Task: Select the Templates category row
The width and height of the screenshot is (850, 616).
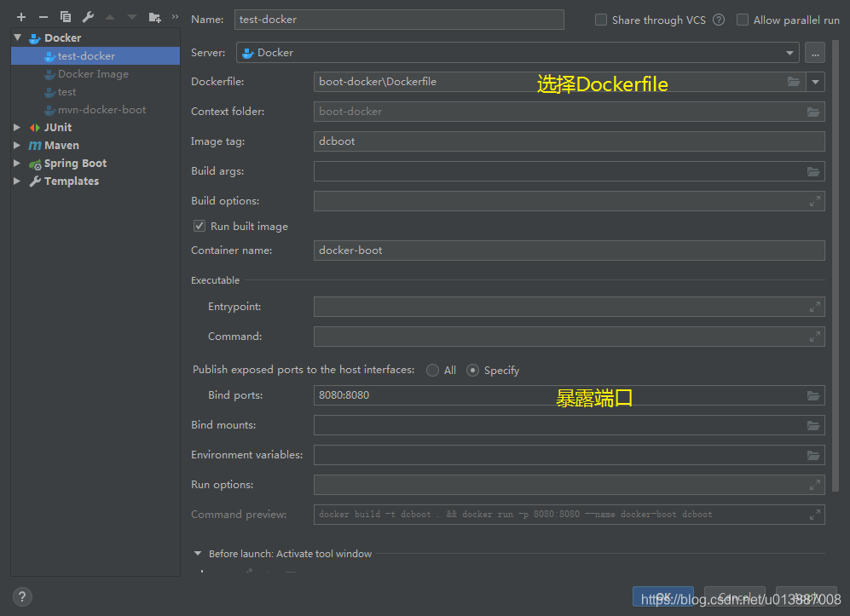Action: 95,181
